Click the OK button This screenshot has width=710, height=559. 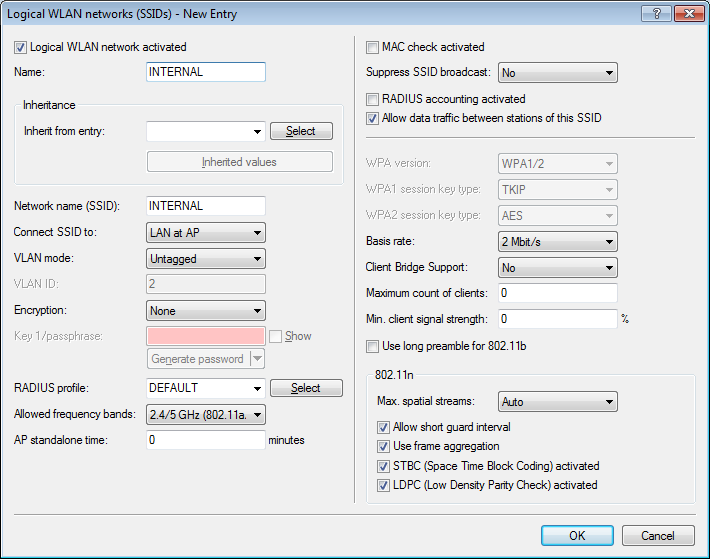pyautogui.click(x=577, y=536)
